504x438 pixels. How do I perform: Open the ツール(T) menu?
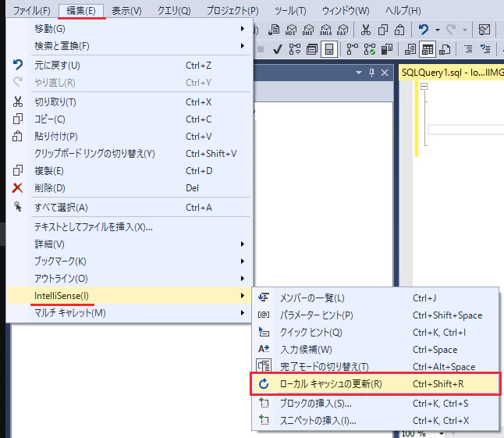pyautogui.click(x=290, y=11)
